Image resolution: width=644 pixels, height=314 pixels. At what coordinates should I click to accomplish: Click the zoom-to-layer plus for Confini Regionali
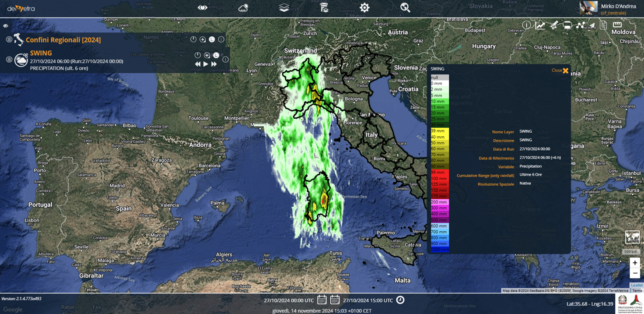pos(203,39)
